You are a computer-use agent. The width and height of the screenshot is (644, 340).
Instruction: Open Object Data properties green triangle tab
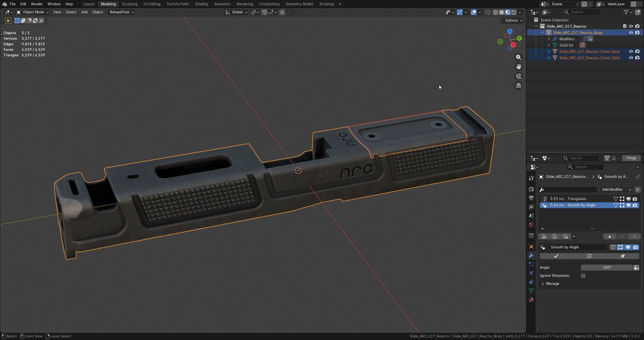[x=531, y=291]
